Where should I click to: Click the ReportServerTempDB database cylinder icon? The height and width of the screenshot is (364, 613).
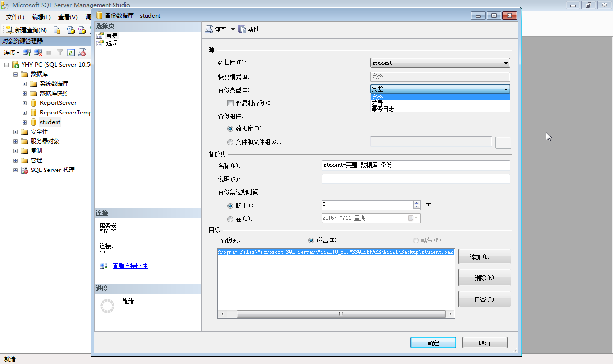pos(34,113)
